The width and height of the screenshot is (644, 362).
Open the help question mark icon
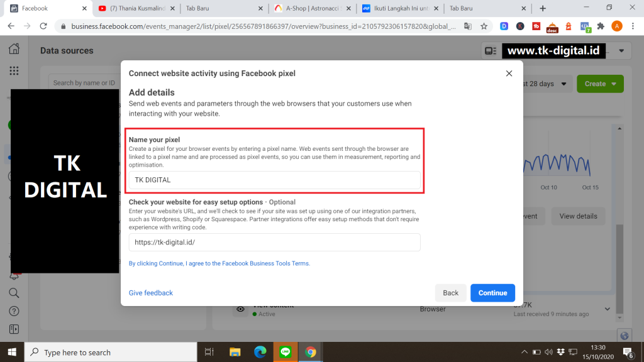14,311
